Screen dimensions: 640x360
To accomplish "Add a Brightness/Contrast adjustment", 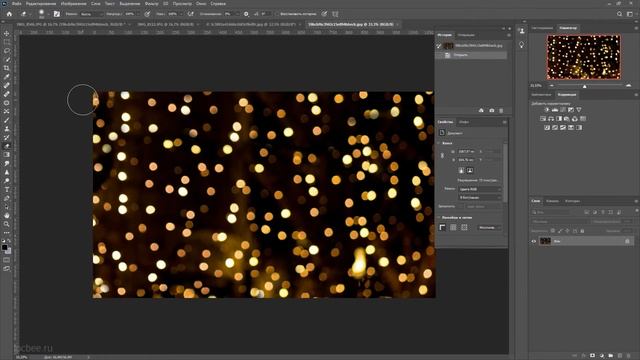I will pyautogui.click(x=547, y=110).
